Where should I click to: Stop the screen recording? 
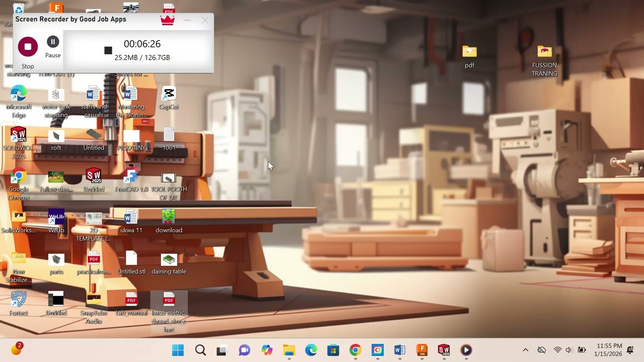(28, 47)
